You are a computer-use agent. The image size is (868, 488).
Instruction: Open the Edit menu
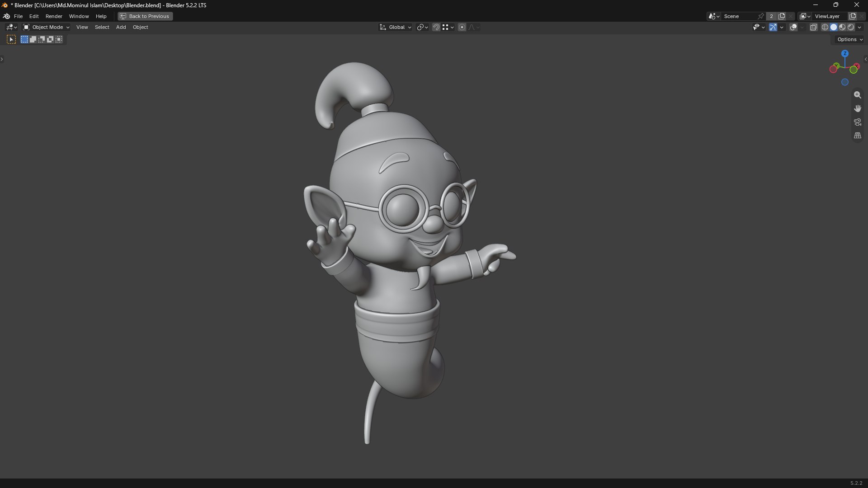pos(34,16)
